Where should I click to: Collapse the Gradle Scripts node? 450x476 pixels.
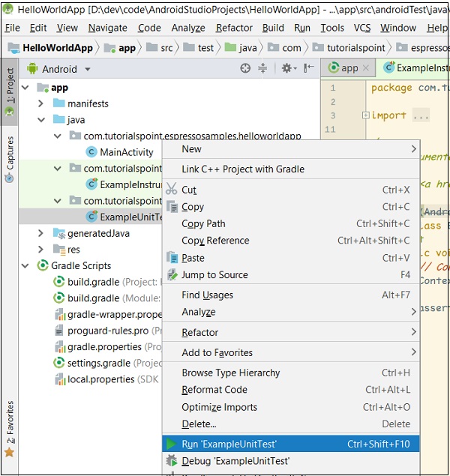(x=26, y=265)
